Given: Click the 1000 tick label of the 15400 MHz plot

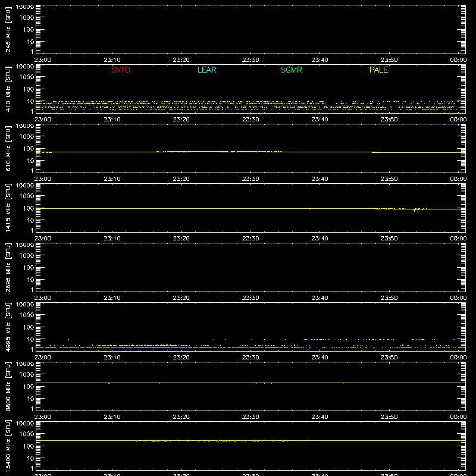Looking at the screenshot, I should [27, 434].
